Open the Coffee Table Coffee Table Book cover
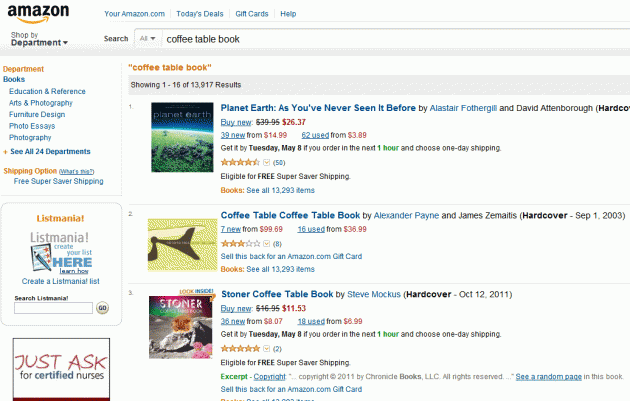The image size is (630, 401). tap(182, 245)
